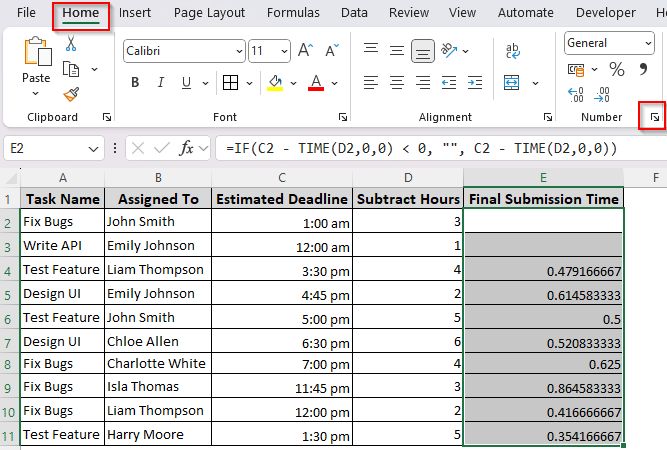Open the Developer tab

[x=606, y=13]
